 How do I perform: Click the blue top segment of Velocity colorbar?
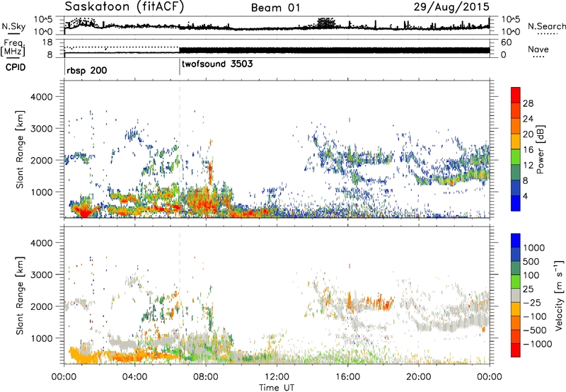516,241
